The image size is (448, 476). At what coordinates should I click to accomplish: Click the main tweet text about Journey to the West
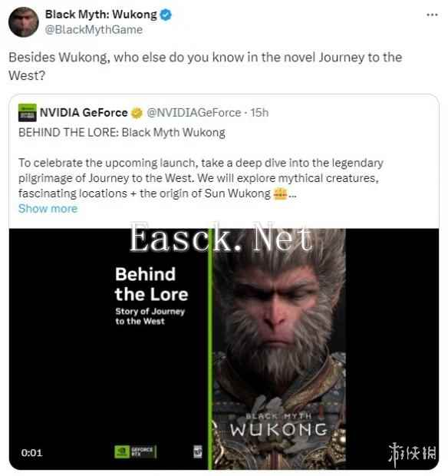point(206,66)
